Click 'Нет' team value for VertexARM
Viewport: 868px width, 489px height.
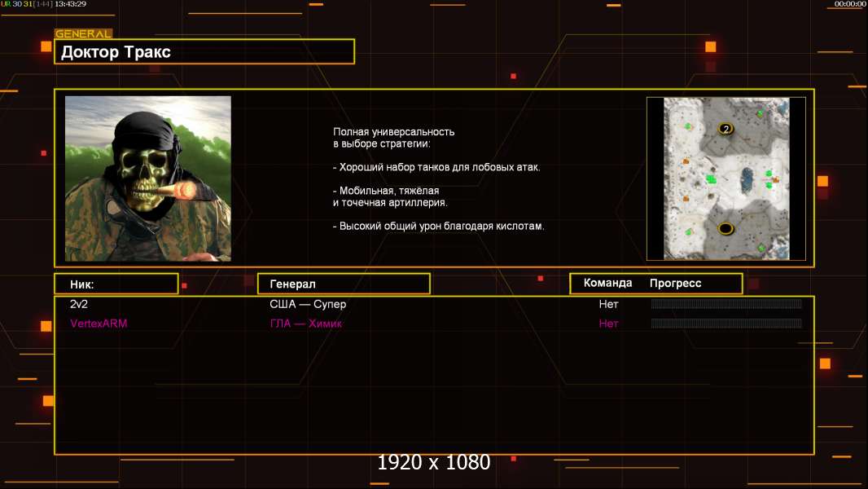608,324
